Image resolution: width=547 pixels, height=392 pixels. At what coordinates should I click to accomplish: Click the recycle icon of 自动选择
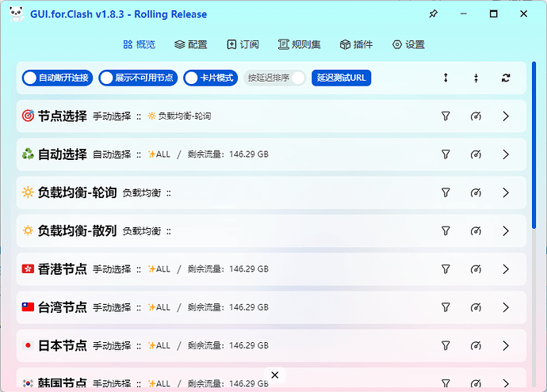pyautogui.click(x=28, y=154)
